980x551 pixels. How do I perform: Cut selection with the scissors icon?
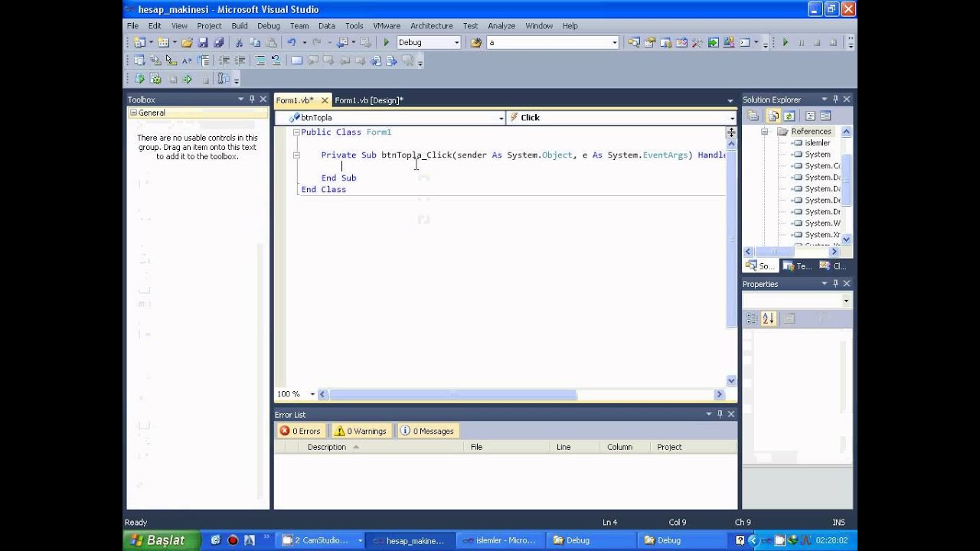click(239, 43)
